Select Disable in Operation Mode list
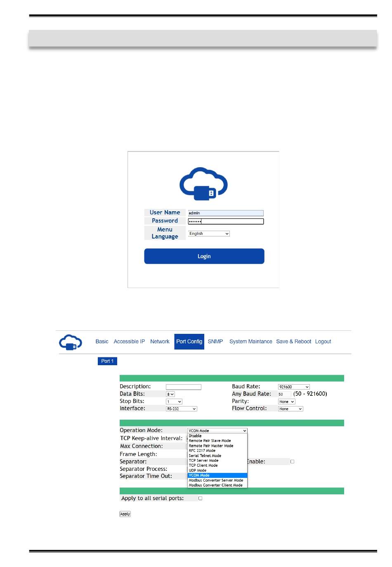This screenshot has width=392, height=567. [217, 436]
